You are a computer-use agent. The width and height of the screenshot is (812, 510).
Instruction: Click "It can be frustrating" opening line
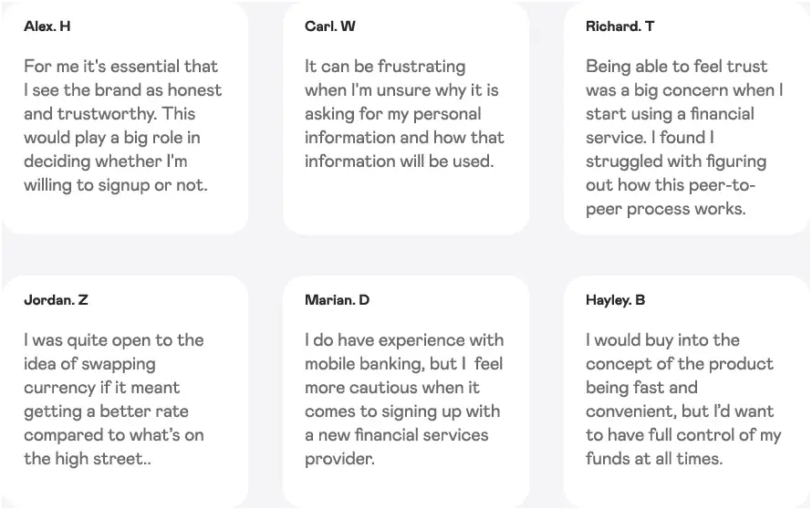(x=385, y=67)
